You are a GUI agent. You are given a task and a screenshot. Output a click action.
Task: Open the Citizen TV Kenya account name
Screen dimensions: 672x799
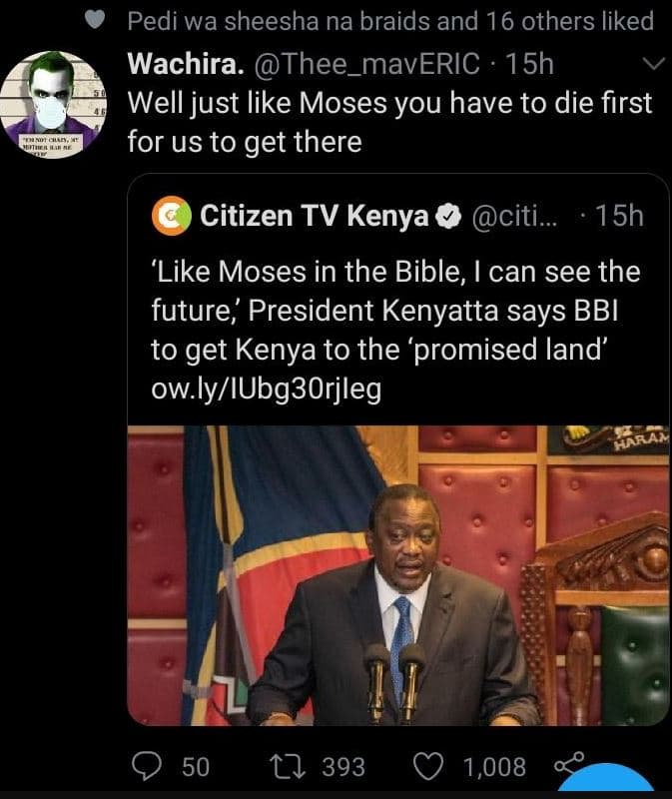coord(314,216)
